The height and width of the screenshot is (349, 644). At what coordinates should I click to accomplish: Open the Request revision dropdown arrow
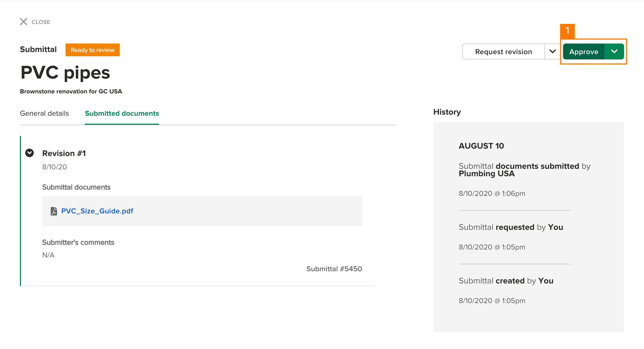click(x=553, y=51)
